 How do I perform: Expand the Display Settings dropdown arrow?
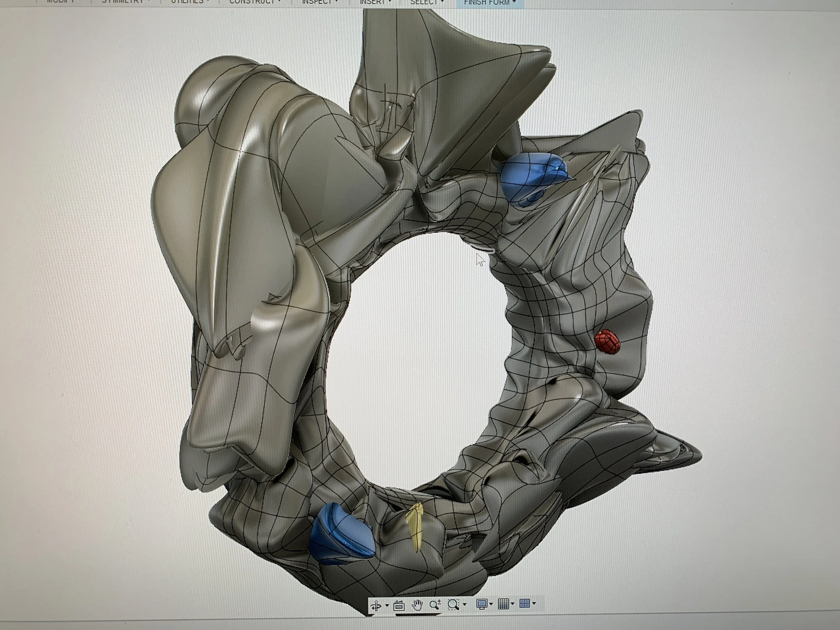pyautogui.click(x=491, y=604)
